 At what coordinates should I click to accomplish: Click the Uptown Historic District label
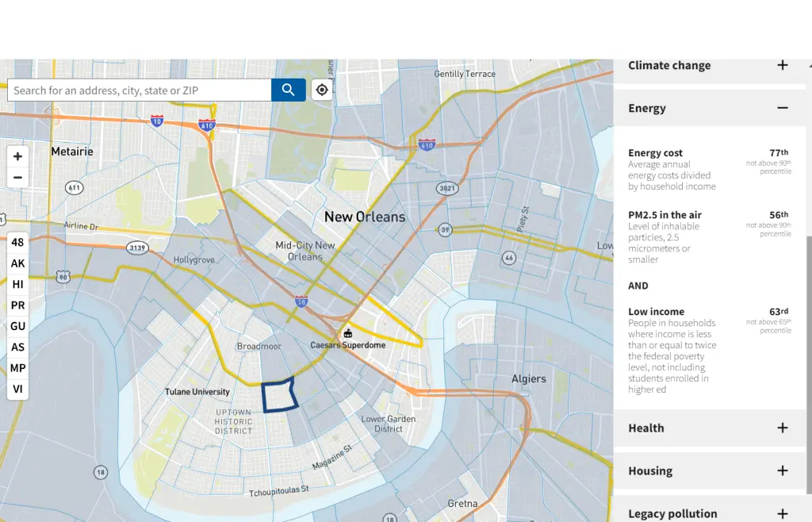click(x=234, y=421)
